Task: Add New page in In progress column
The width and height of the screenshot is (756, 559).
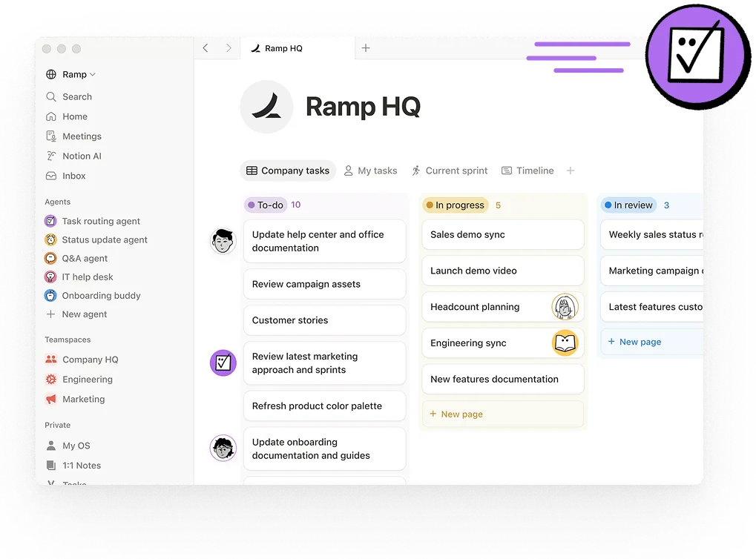Action: tap(503, 414)
